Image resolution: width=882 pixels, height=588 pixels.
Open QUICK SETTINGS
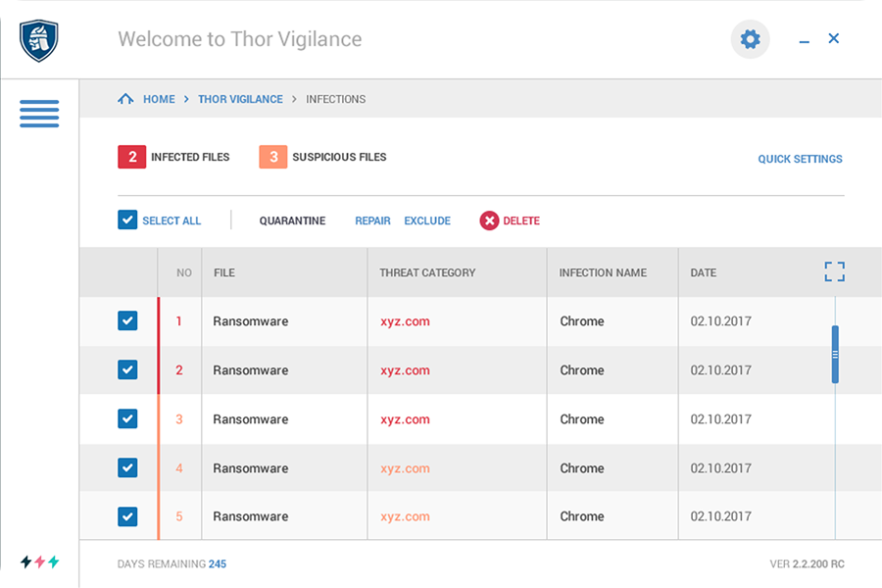(800, 159)
